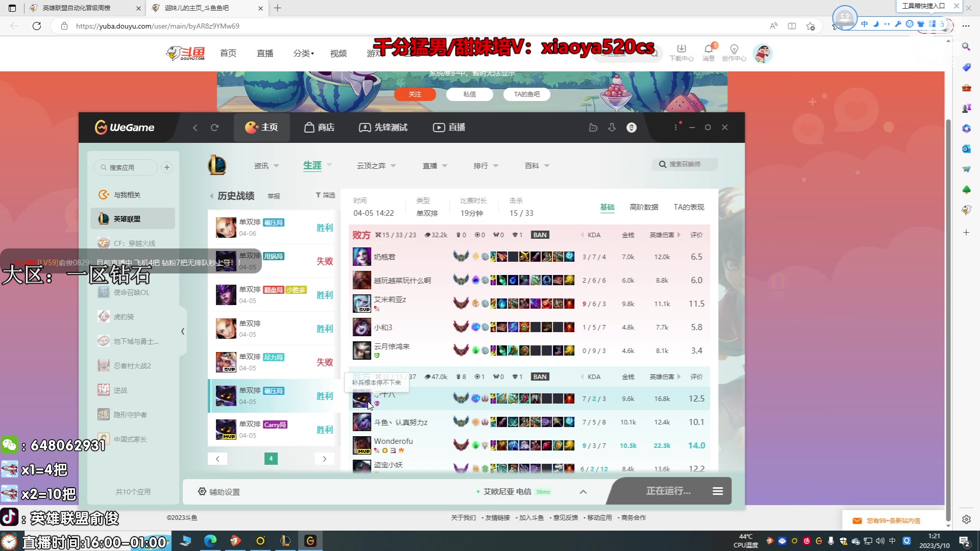Reload the browser page
This screenshot has height=551, width=980.
tap(37, 26)
